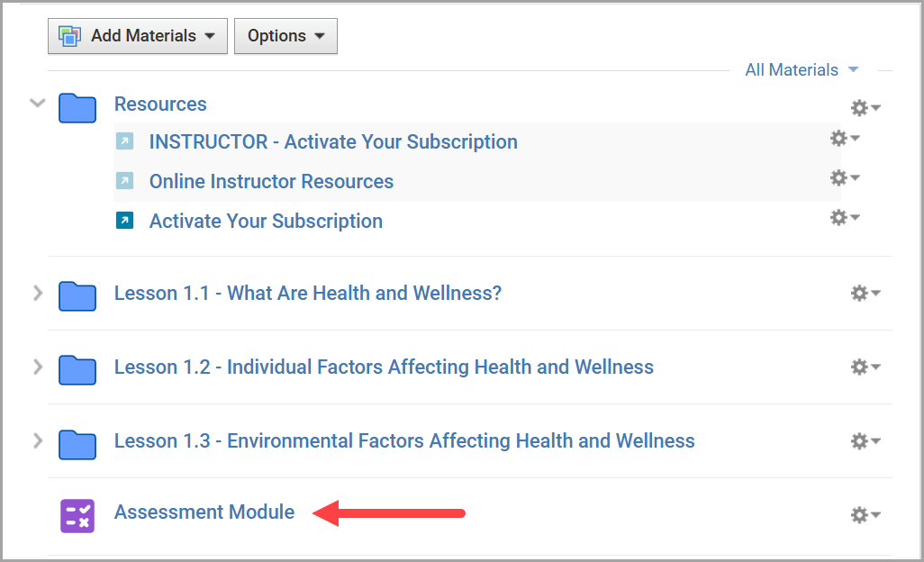Click the Lesson 1.1 folder icon

click(x=77, y=295)
